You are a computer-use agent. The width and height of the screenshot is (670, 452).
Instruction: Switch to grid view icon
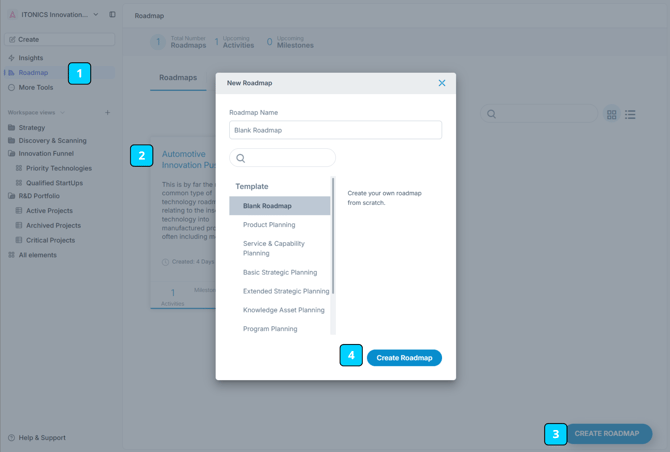tap(612, 115)
